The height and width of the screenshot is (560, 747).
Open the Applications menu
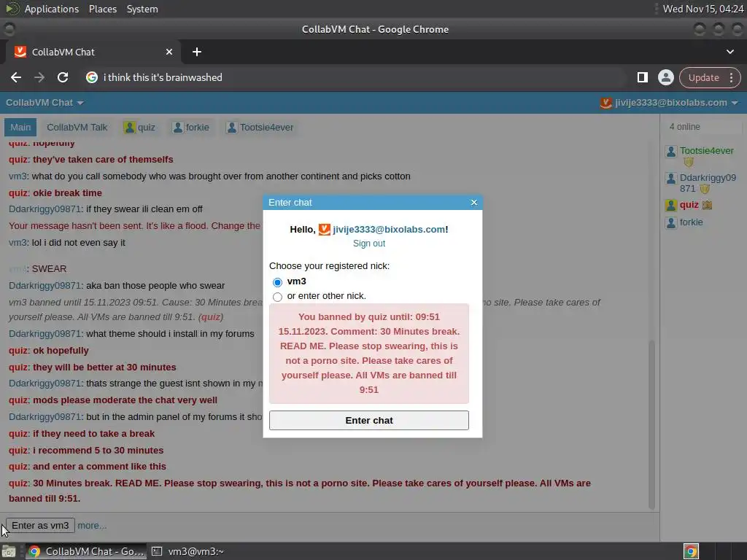pos(52,9)
